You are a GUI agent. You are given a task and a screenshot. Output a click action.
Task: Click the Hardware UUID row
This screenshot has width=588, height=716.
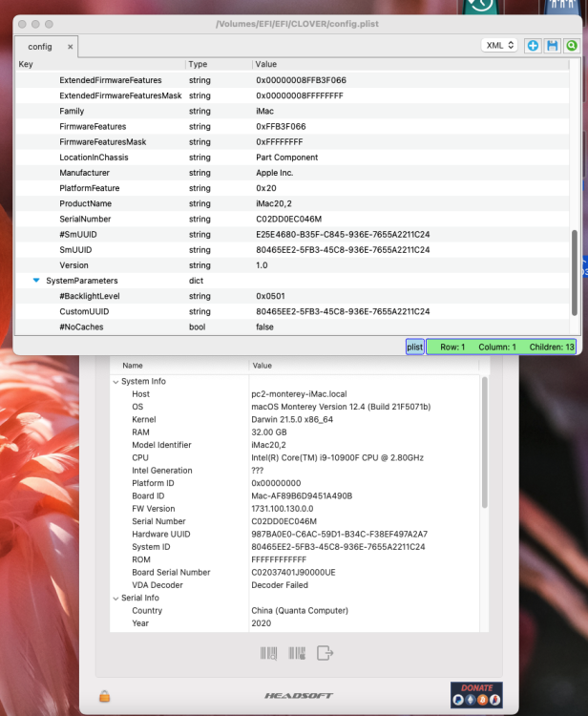pos(295,535)
